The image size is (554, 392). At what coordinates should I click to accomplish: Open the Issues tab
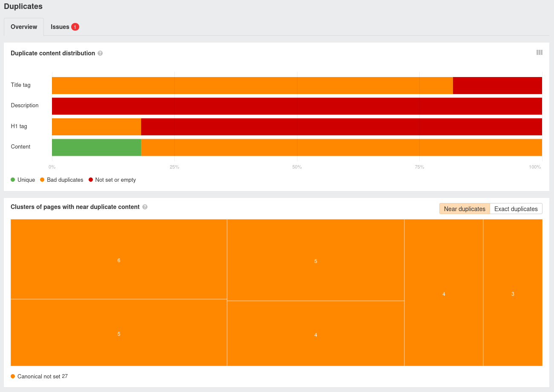pos(60,27)
